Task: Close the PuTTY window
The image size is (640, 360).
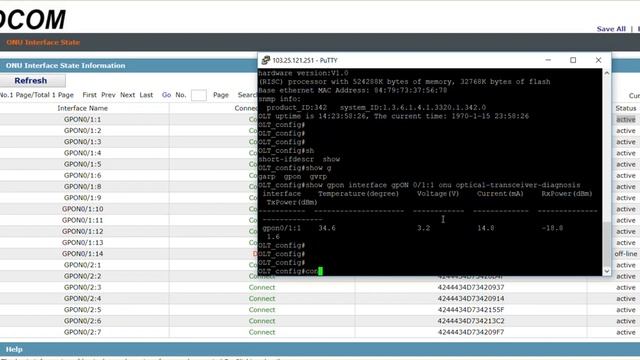Action: (598, 60)
